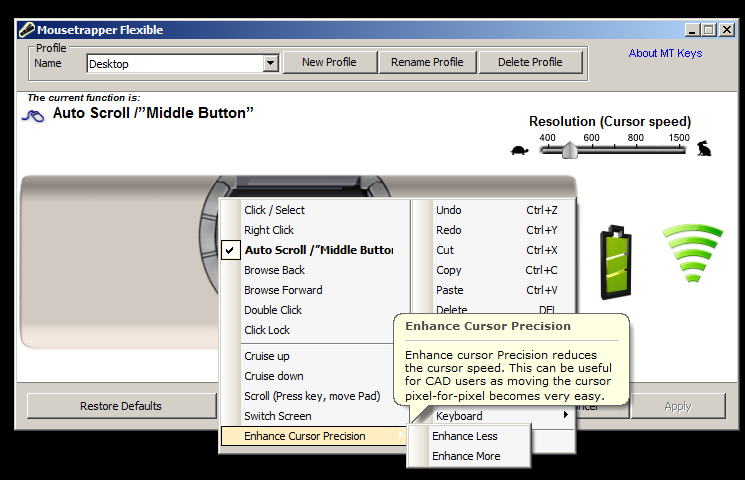The height and width of the screenshot is (480, 745).
Task: Choose Browse Back from the menu
Action: pyautogui.click(x=315, y=270)
